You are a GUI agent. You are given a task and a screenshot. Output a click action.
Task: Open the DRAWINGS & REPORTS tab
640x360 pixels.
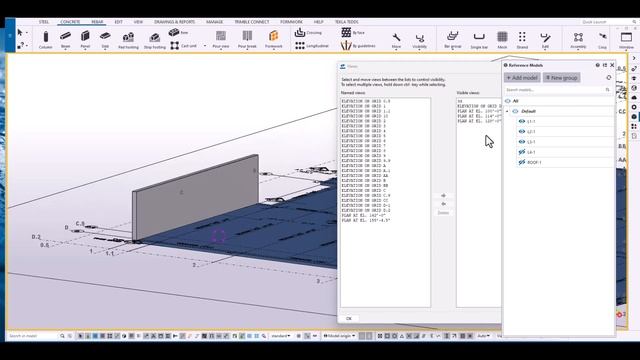(174, 22)
